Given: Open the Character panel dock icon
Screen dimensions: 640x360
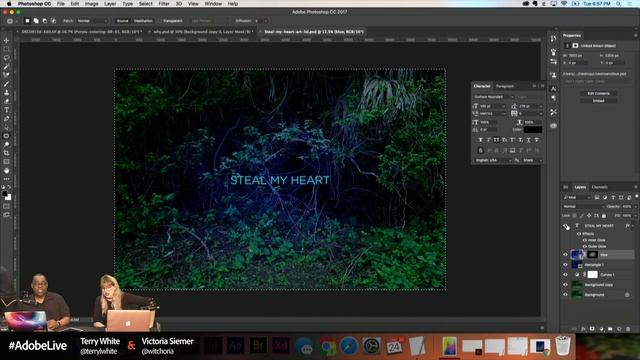Looking at the screenshot, I should coord(553,89).
